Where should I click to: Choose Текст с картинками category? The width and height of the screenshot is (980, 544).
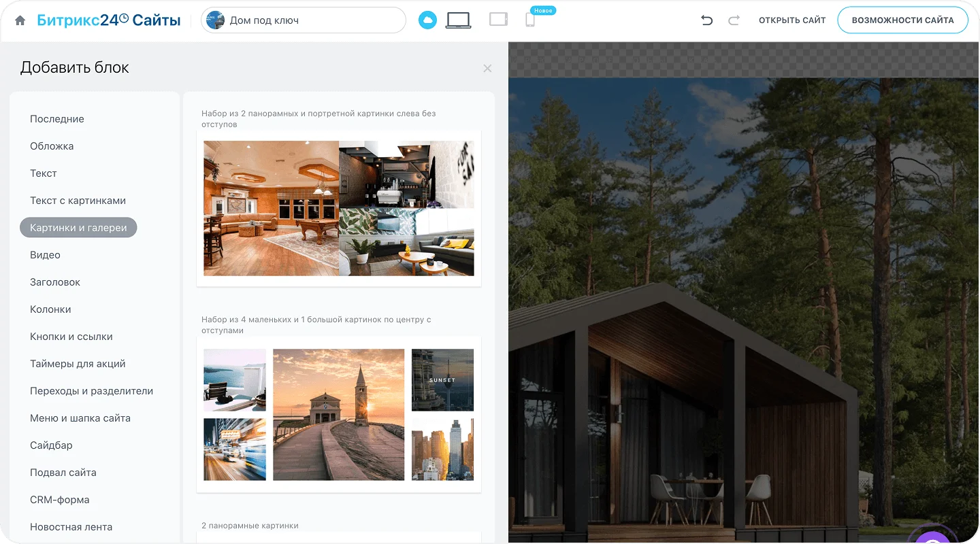tap(78, 201)
